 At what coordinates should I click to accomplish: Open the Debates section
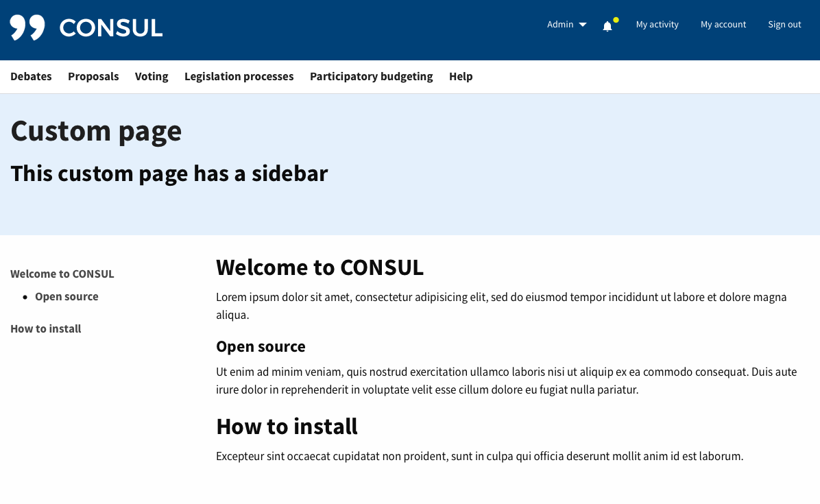[31, 76]
